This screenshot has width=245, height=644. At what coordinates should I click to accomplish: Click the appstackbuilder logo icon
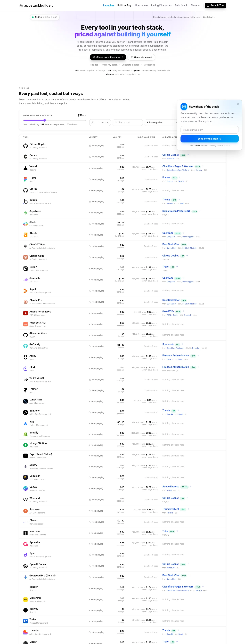pos(21,5)
